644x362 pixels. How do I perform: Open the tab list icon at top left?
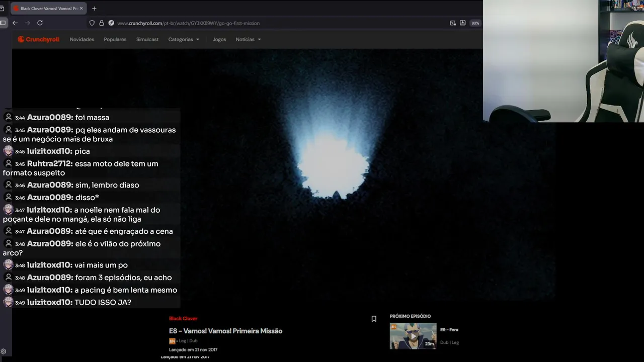pyautogui.click(x=2, y=9)
